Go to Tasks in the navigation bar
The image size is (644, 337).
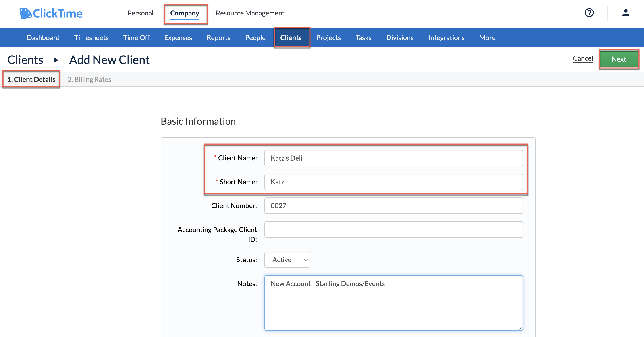pos(364,38)
